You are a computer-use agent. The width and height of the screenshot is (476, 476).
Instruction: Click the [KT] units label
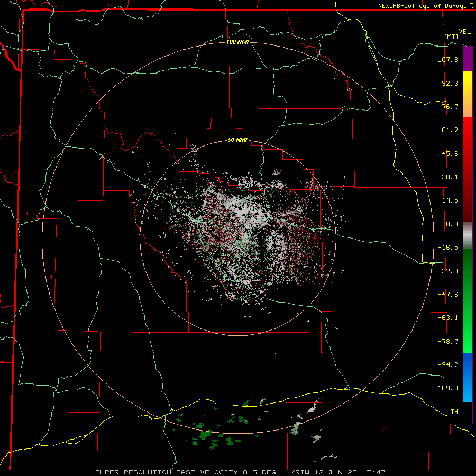(452, 36)
